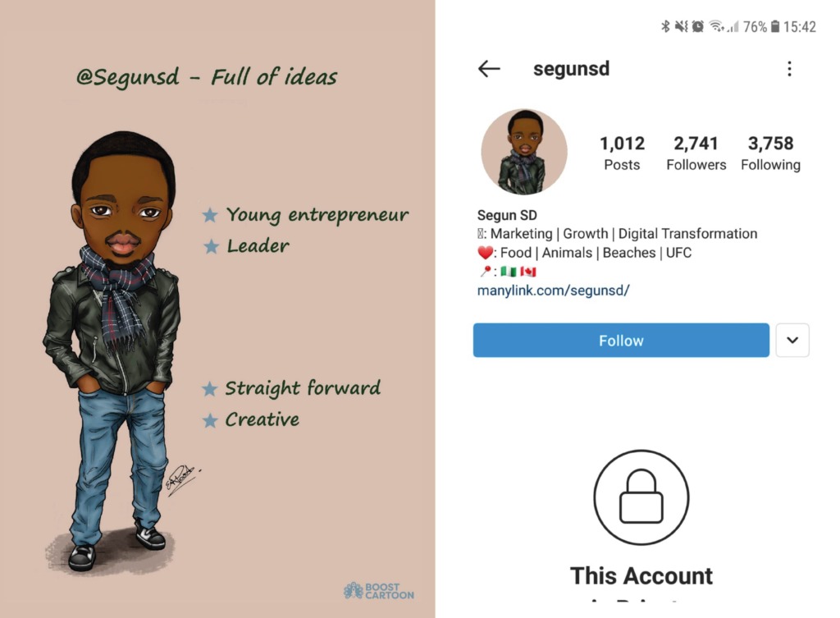This screenshot has width=840, height=618.
Task: Click the cartoon character illustration
Action: point(113,351)
